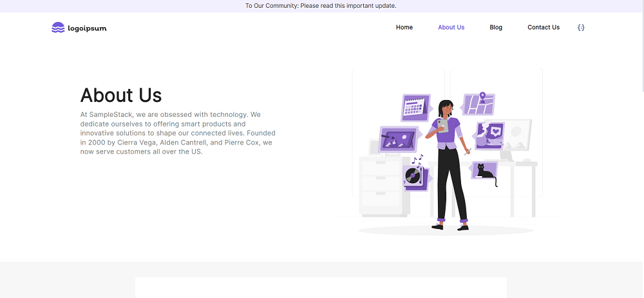Open the Blog page

tap(496, 28)
